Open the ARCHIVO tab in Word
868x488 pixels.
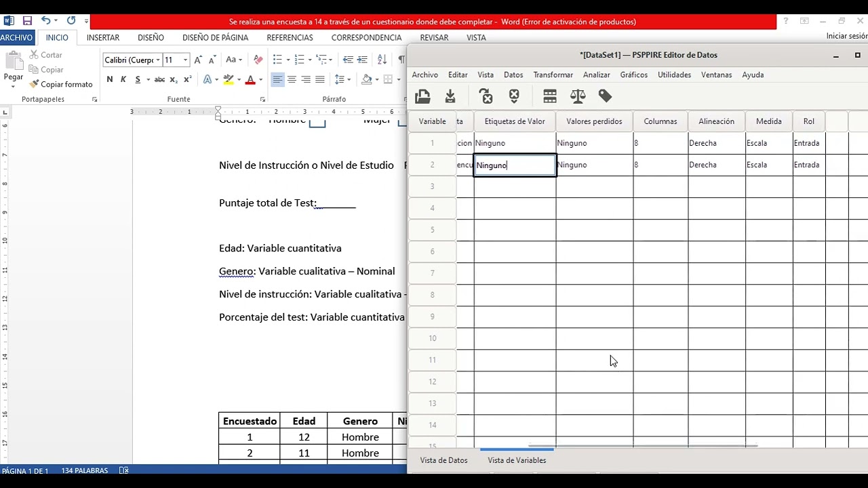pos(16,38)
